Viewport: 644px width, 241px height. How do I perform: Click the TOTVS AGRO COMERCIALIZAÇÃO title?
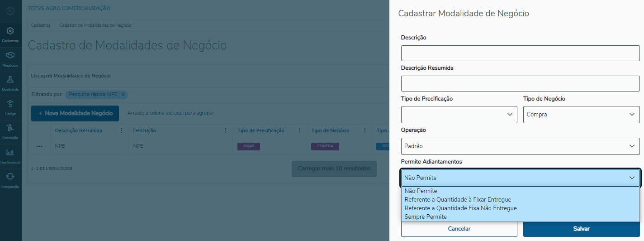[69, 8]
